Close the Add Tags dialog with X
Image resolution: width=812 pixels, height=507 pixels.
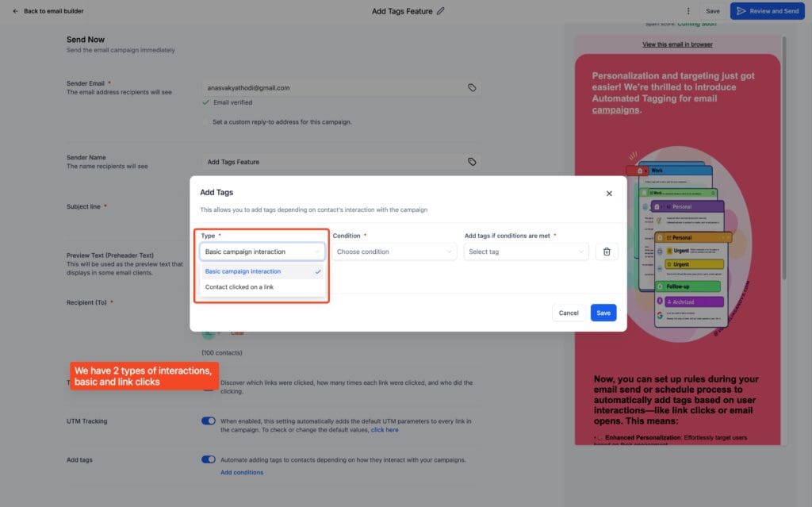[609, 193]
